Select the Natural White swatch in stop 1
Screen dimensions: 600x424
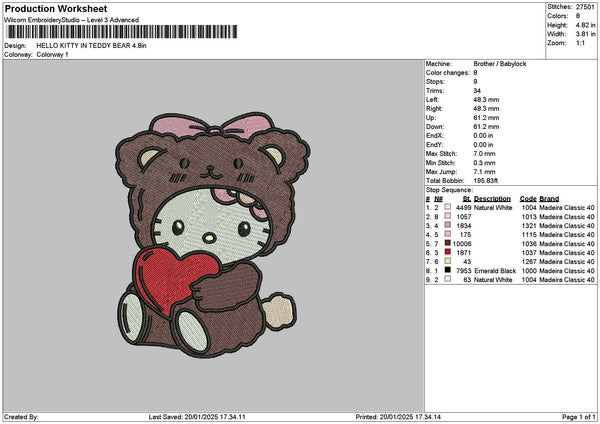pos(448,207)
